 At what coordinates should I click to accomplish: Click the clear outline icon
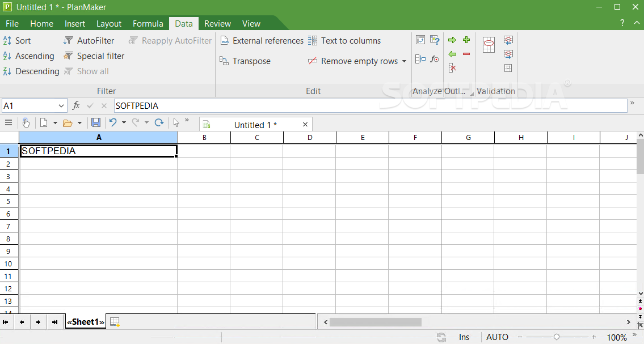coord(452,67)
